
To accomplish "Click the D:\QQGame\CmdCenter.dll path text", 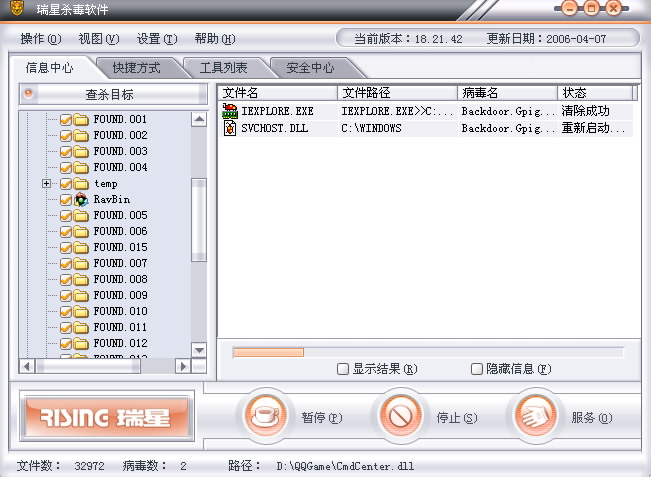I will 345,466.
